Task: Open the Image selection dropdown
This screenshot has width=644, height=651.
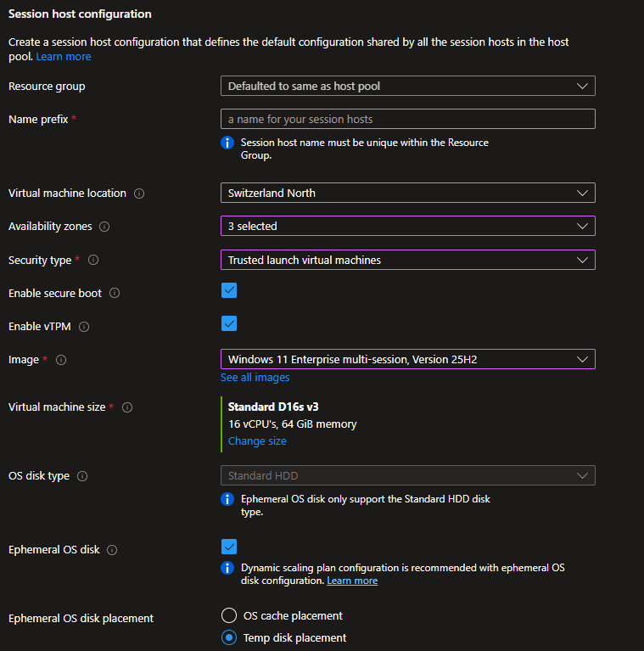Action: point(407,359)
